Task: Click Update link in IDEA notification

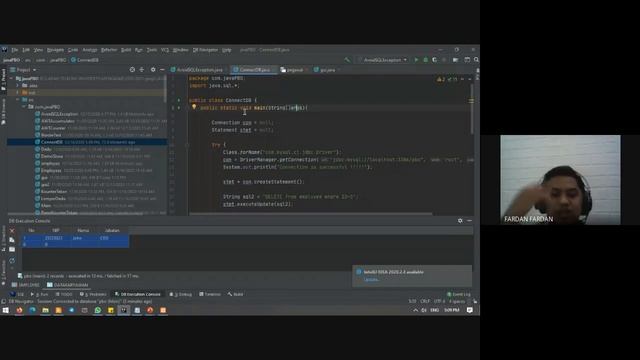Action: click(x=371, y=280)
